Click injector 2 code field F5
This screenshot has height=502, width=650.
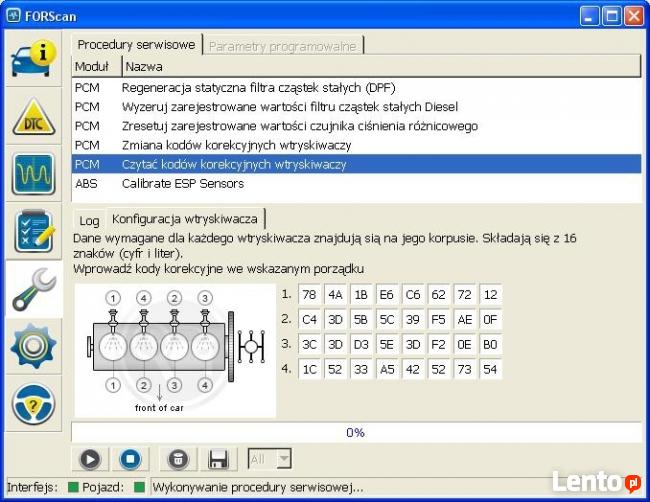click(x=439, y=320)
